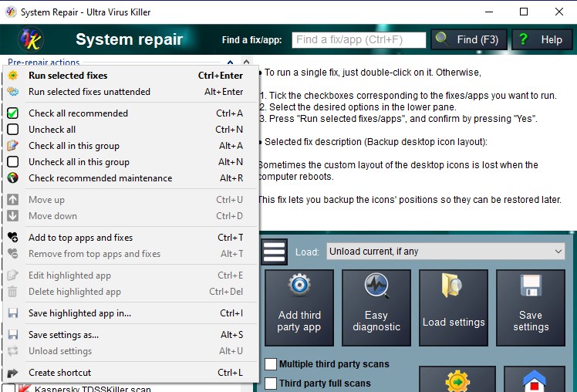The height and width of the screenshot is (392, 577).
Task: Click the hamburger menu icon beside Load
Action: click(275, 252)
